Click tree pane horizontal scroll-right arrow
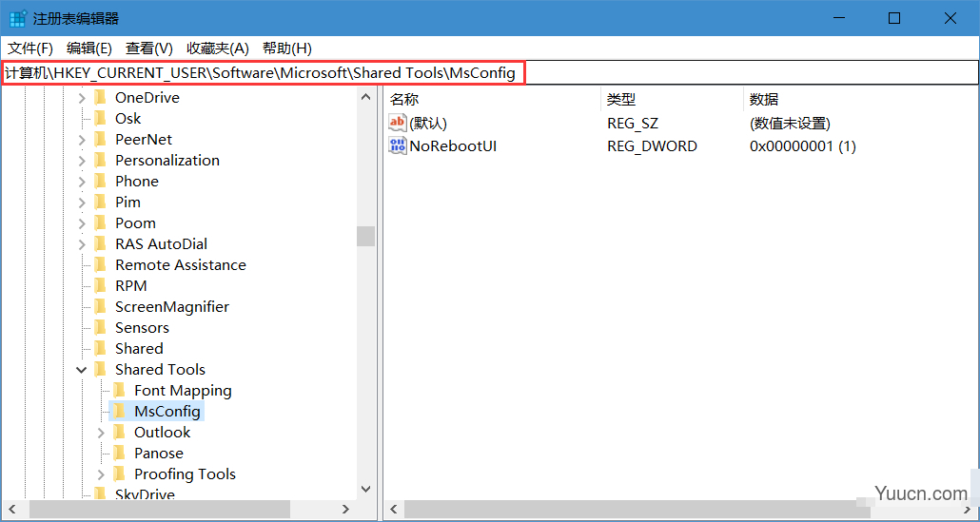Screen dimensions: 980x522 345,510
